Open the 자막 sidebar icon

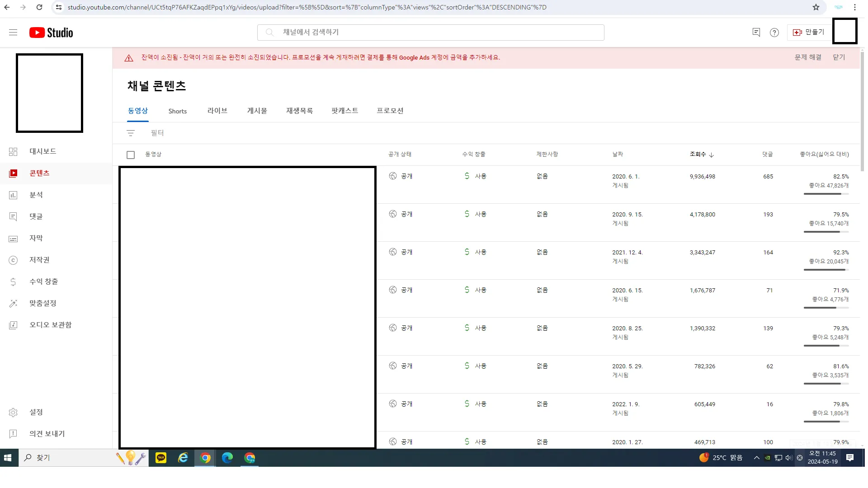point(13,238)
